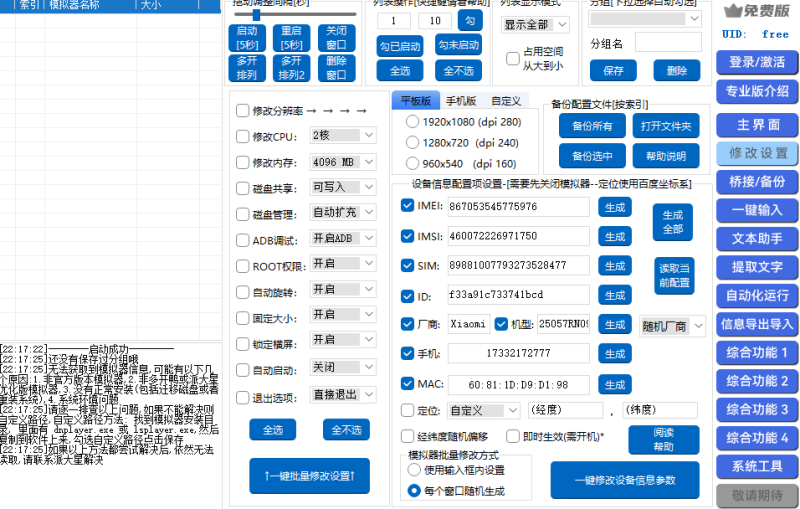Click the 登录/激活 button

tap(756, 62)
